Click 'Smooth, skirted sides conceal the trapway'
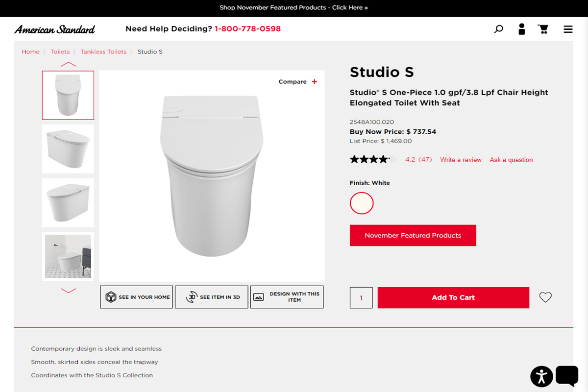588x392 pixels. click(95, 362)
